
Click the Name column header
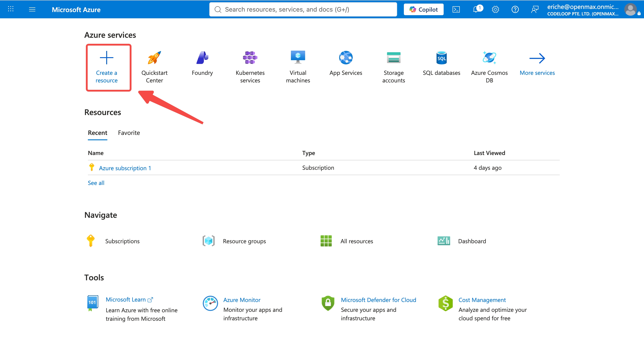pyautogui.click(x=96, y=153)
